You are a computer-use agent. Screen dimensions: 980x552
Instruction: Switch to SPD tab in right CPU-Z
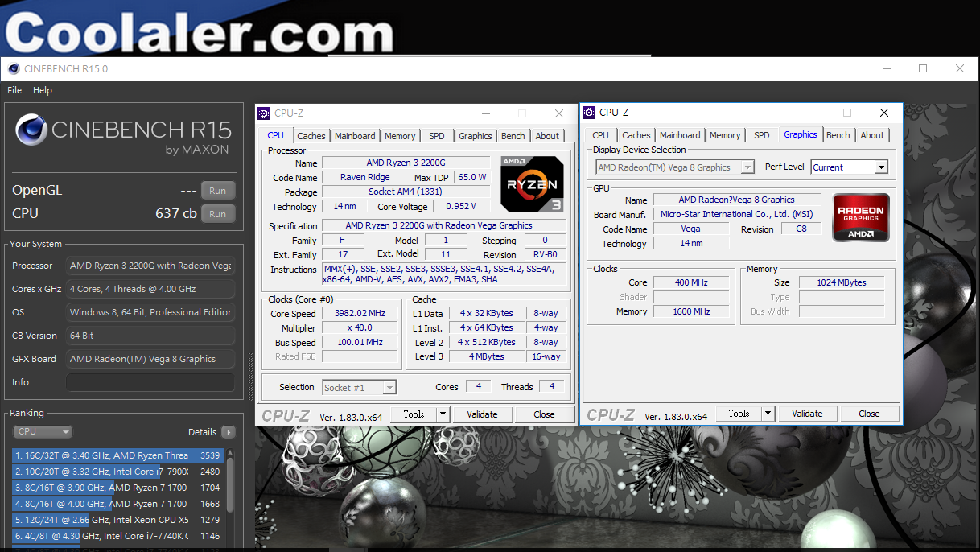coord(762,135)
